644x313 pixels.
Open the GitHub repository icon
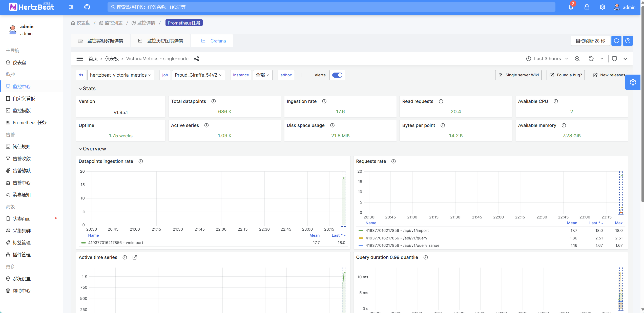(87, 7)
